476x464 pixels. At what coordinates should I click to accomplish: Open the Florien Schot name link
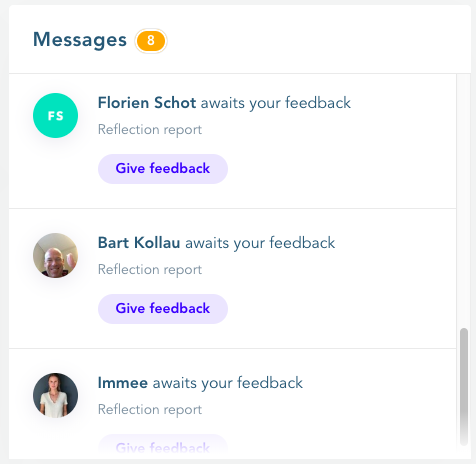coord(147,103)
